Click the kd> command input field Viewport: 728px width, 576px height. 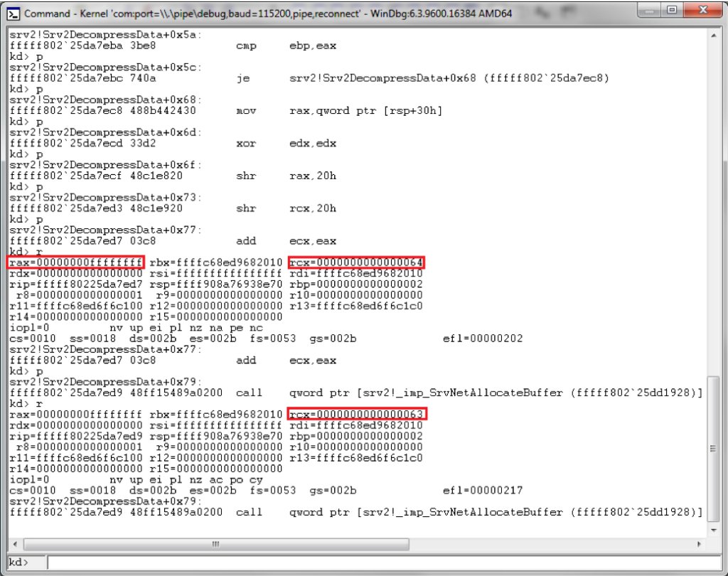coord(384,562)
